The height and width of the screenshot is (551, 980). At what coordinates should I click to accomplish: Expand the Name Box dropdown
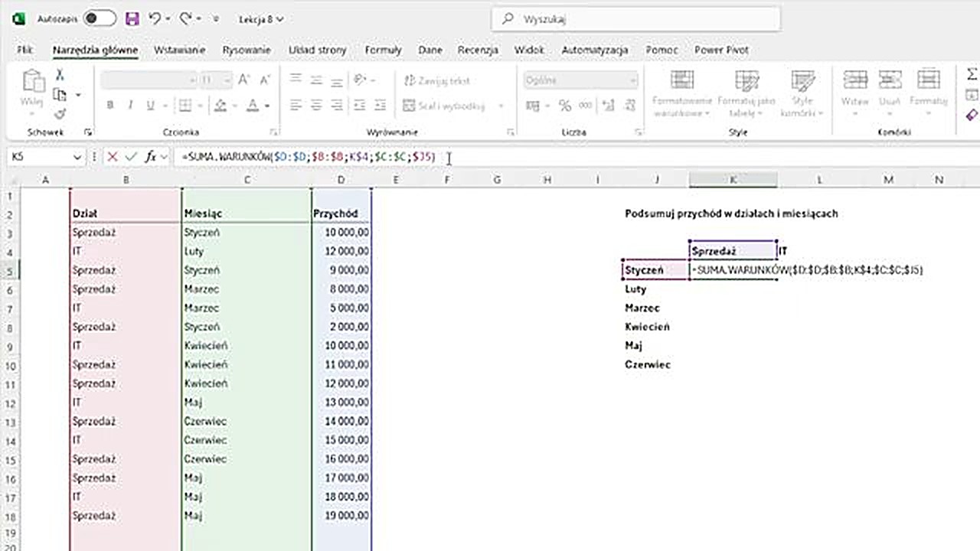coord(77,157)
